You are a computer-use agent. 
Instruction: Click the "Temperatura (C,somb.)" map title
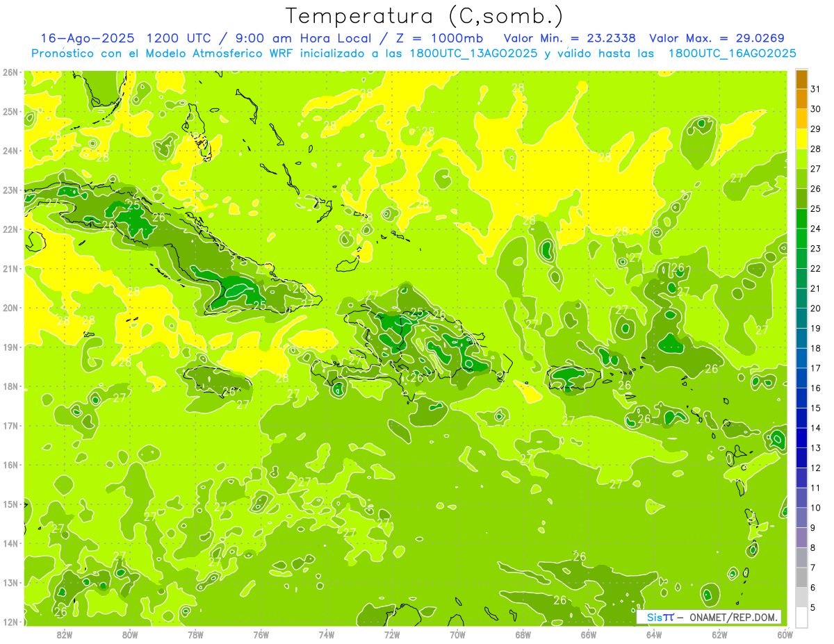pyautogui.click(x=423, y=17)
